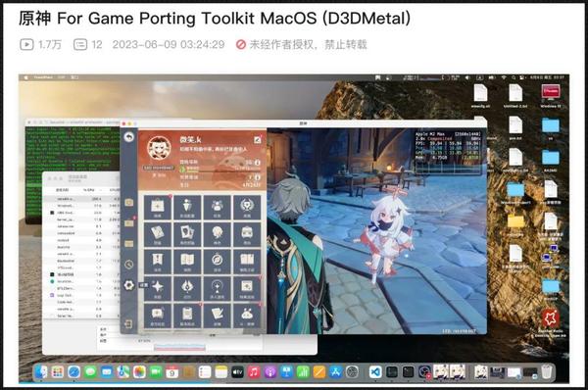Click the player avatar portrait
Image resolution: width=588 pixels, height=390 pixels.
pyautogui.click(x=159, y=148)
